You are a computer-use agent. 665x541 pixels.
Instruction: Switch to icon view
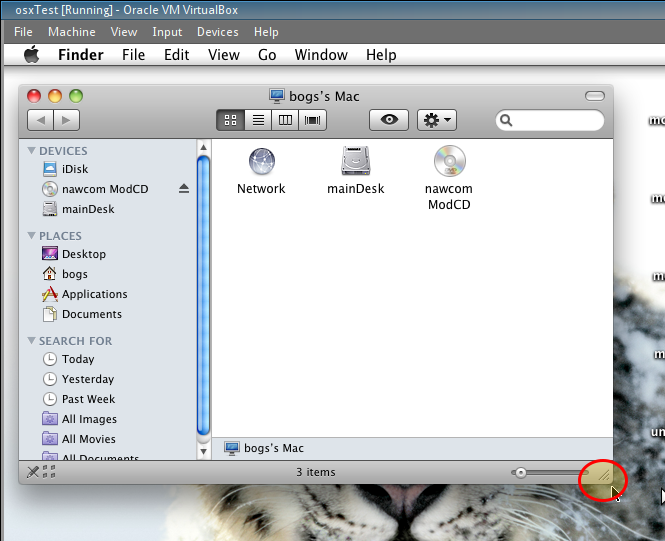230,120
